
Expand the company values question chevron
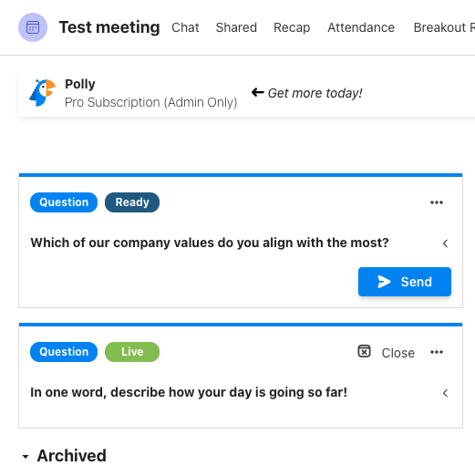coord(446,243)
